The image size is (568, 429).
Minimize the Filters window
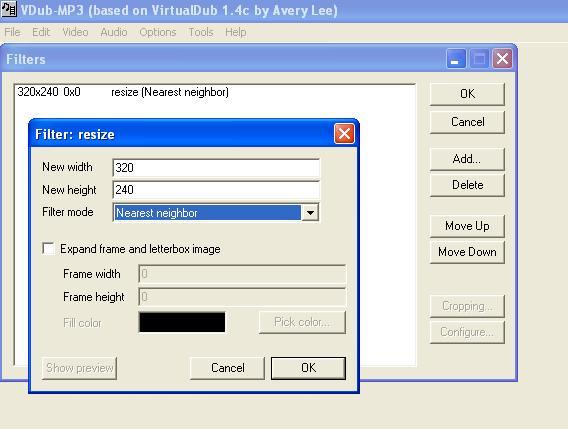(456, 59)
